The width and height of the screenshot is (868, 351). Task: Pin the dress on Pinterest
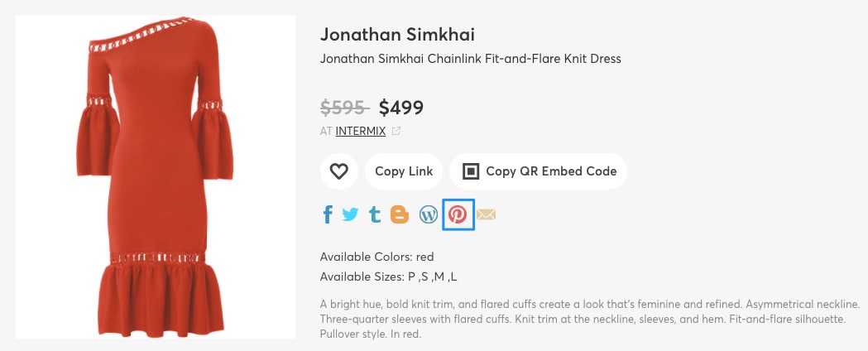[458, 215]
